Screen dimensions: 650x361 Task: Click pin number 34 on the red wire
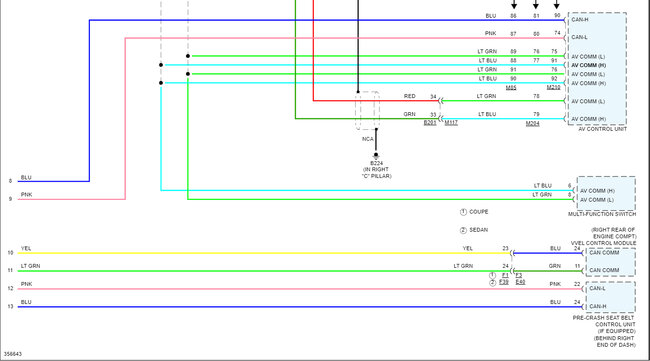pos(433,97)
